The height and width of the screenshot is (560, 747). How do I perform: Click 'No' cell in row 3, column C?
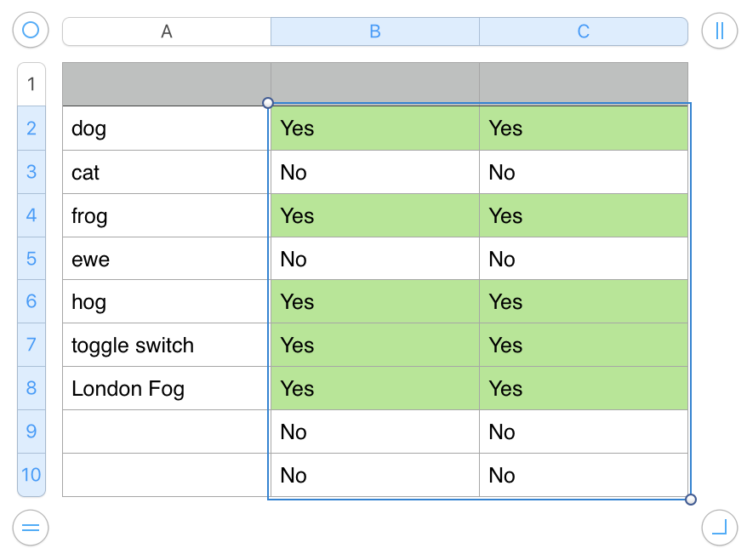[584, 173]
